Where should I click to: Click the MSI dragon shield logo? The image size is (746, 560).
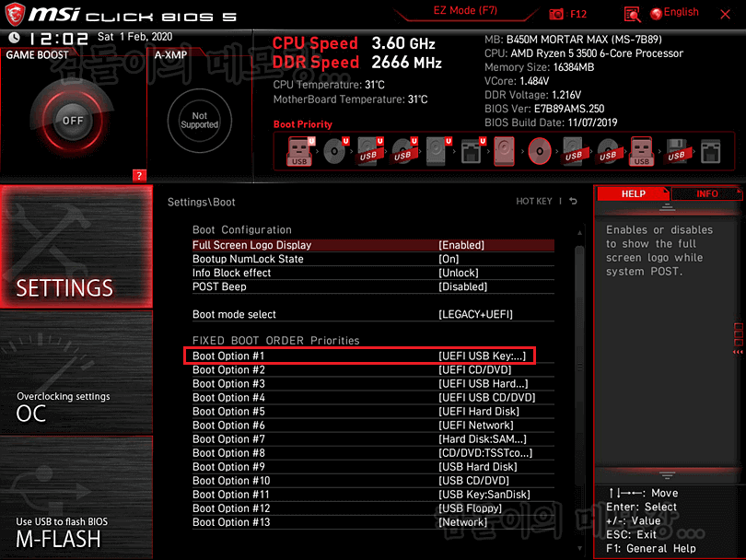point(15,14)
